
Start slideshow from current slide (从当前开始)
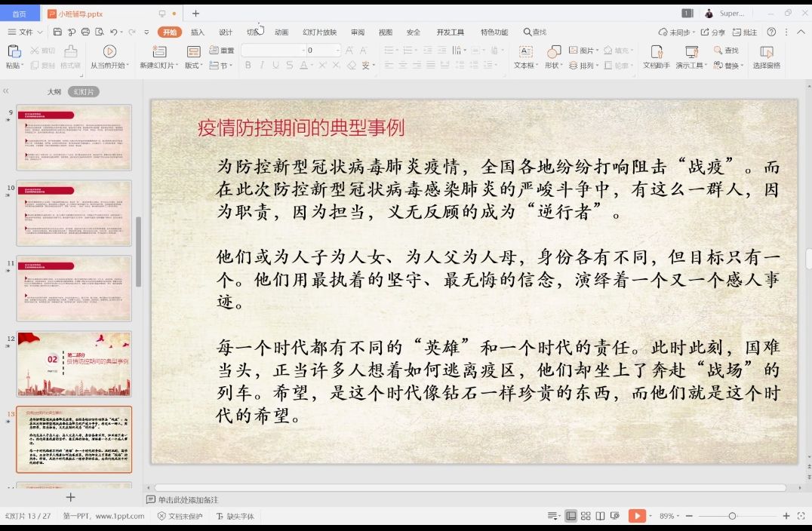[x=109, y=51]
